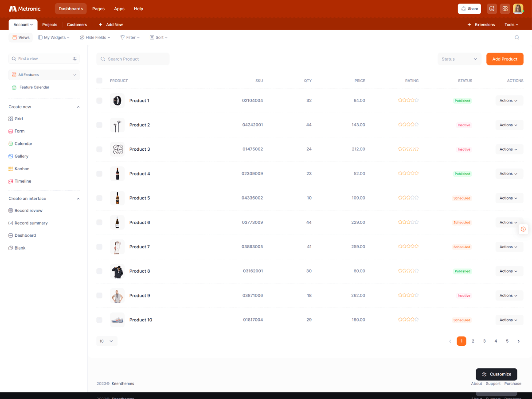Viewport: 532px width, 399px height.
Task: Collapse the Create new section
Action: (x=78, y=107)
